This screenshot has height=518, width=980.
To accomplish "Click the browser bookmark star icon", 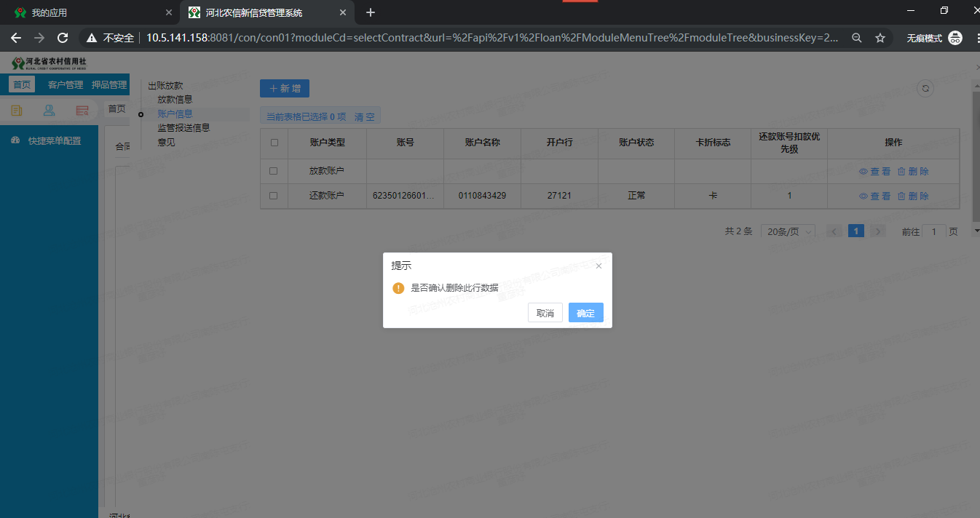I will pos(880,37).
